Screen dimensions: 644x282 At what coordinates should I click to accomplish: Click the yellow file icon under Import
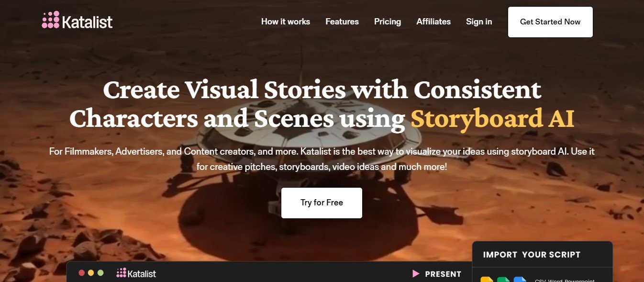[x=487, y=280]
